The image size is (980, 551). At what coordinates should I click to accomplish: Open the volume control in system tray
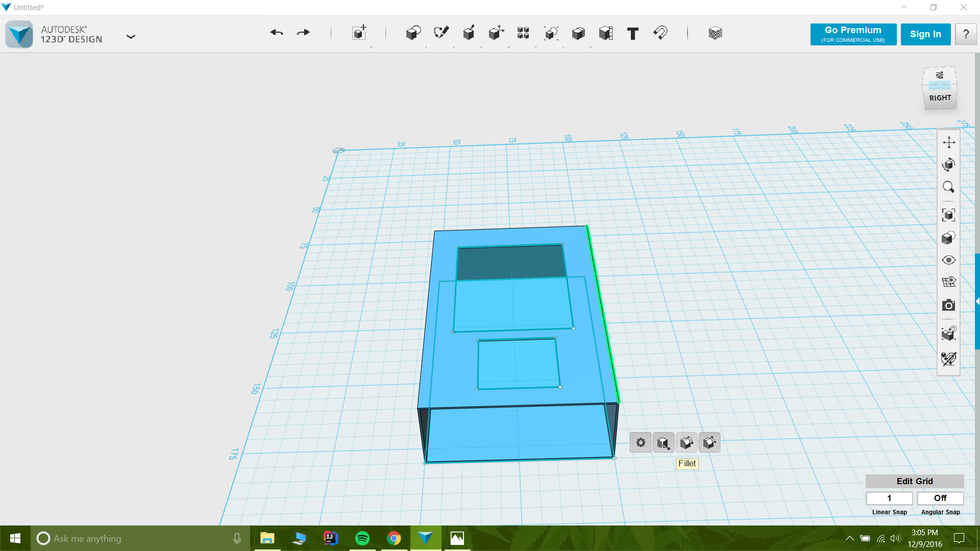pos(895,538)
